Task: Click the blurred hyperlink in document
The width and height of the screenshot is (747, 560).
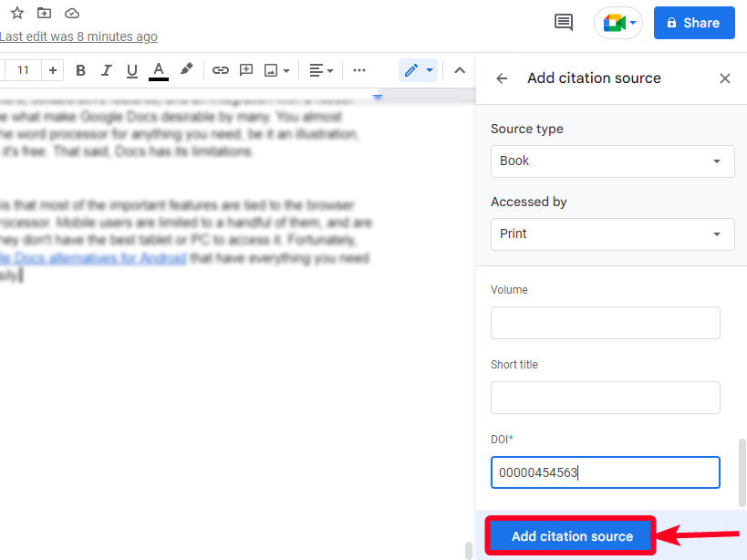Action: pos(93,258)
